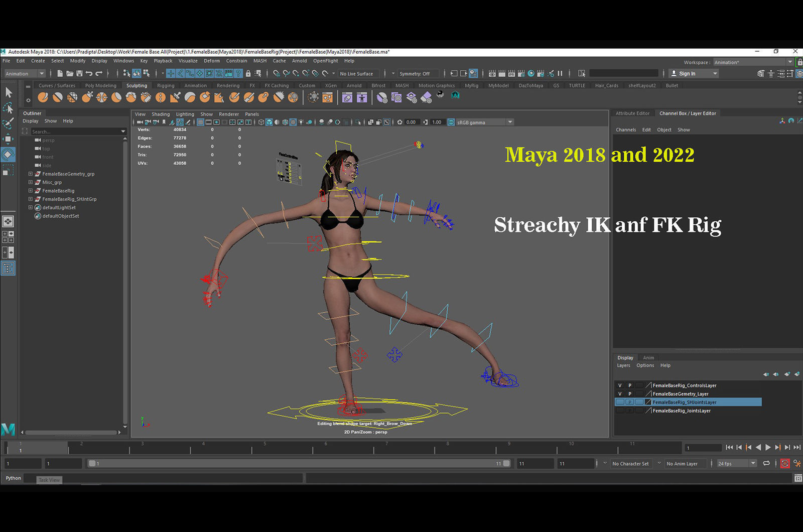Toggle visibility box of FemaleBaseRig_JointsLayer
This screenshot has width=803, height=532.
pos(620,411)
